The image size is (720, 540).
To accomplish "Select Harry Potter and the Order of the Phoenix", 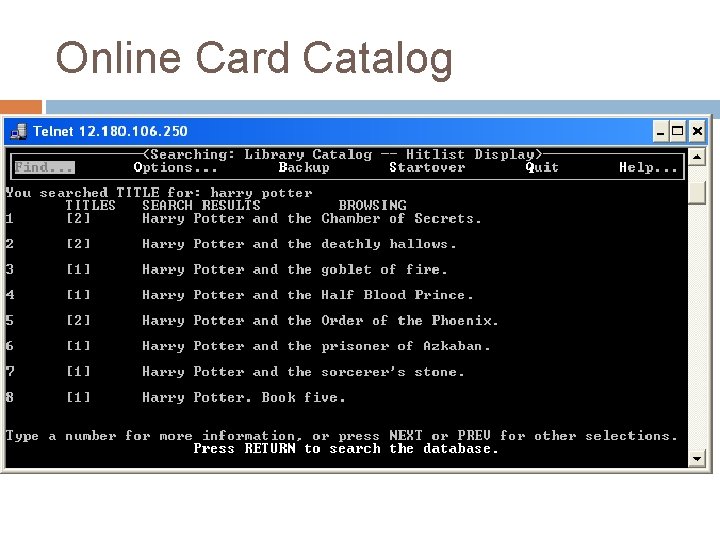I will [x=320, y=321].
